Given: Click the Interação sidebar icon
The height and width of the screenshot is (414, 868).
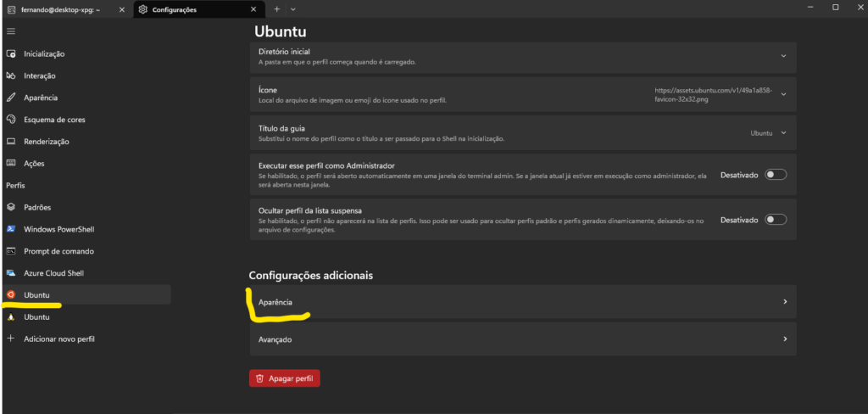Looking at the screenshot, I should click(x=10, y=76).
